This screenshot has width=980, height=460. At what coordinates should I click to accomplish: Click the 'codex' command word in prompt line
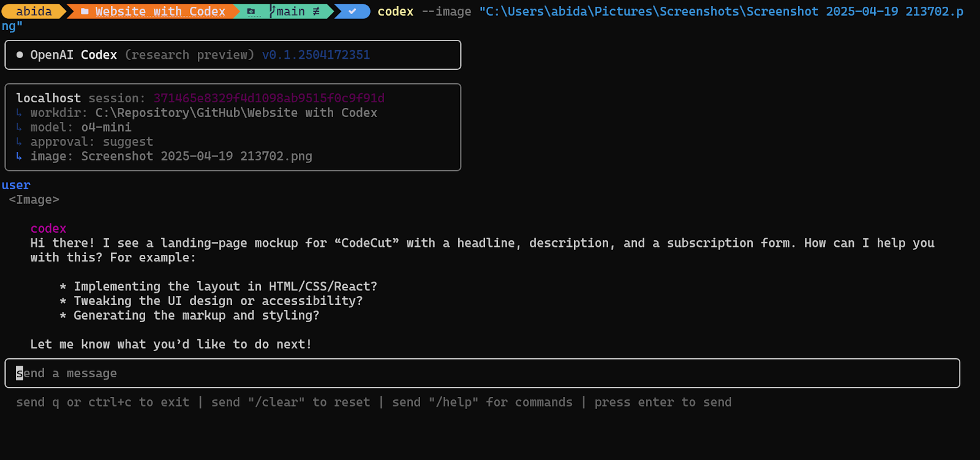[x=395, y=12]
